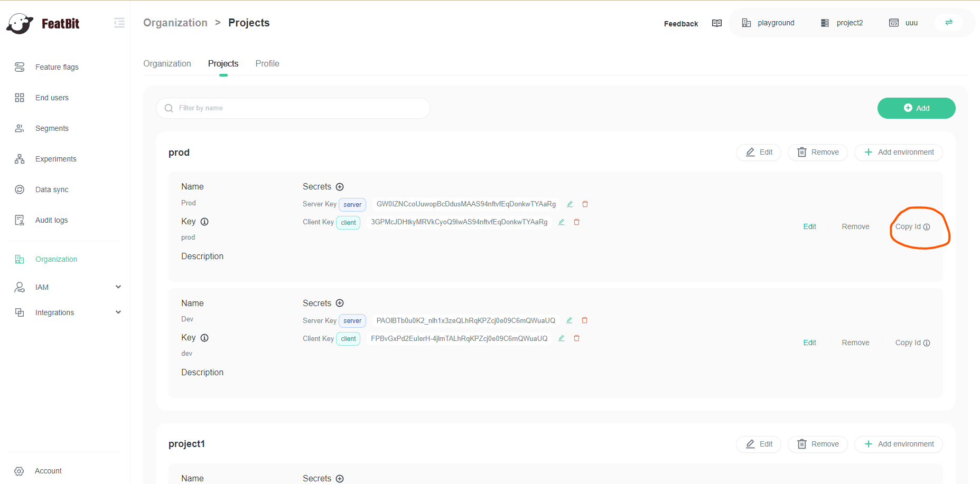The height and width of the screenshot is (484, 980).
Task: Click the green Add button
Action: click(x=916, y=108)
